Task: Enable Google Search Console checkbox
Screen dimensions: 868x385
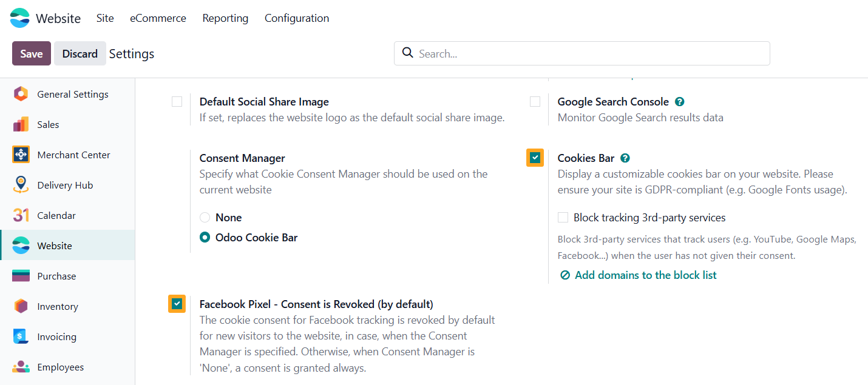Action: 535,102
